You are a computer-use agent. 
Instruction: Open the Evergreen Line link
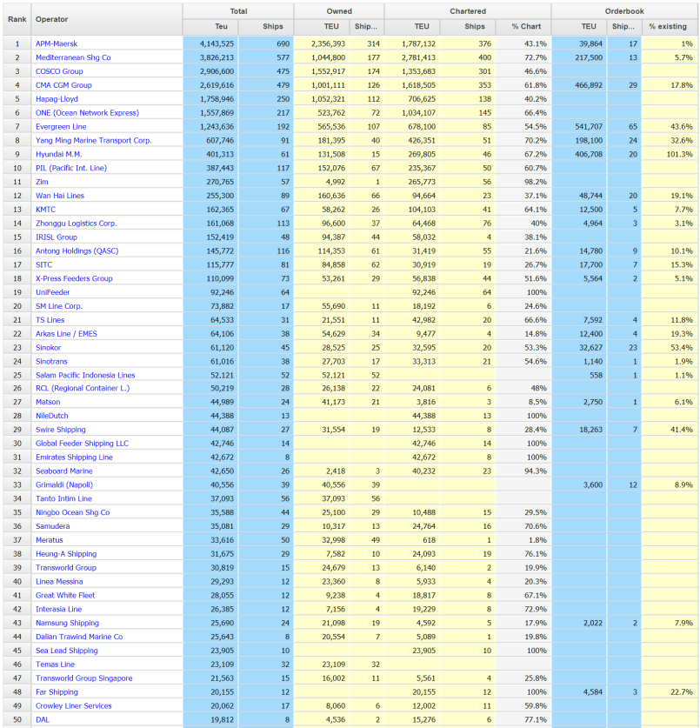point(61,127)
